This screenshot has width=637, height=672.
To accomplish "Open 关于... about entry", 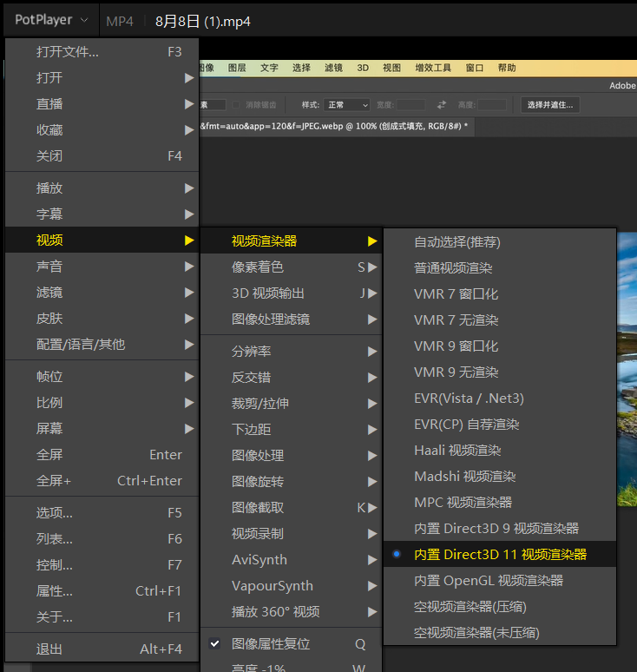I will coord(102,617).
